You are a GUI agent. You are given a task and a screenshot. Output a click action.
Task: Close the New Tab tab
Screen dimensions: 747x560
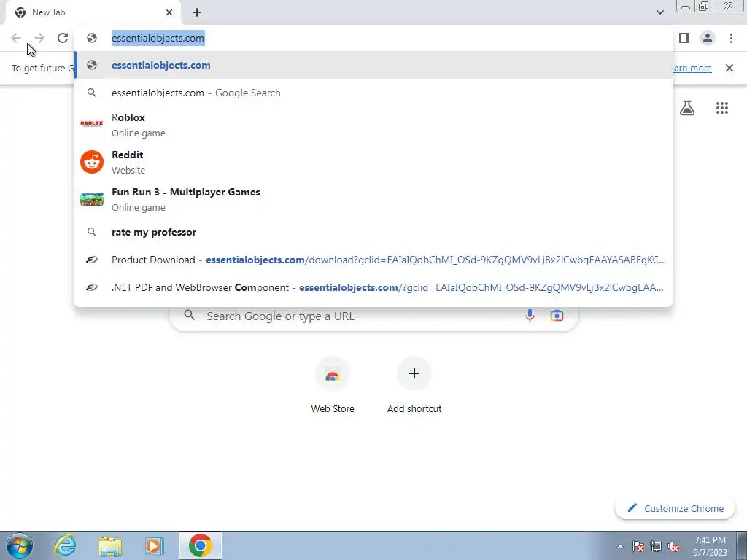[x=169, y=12]
